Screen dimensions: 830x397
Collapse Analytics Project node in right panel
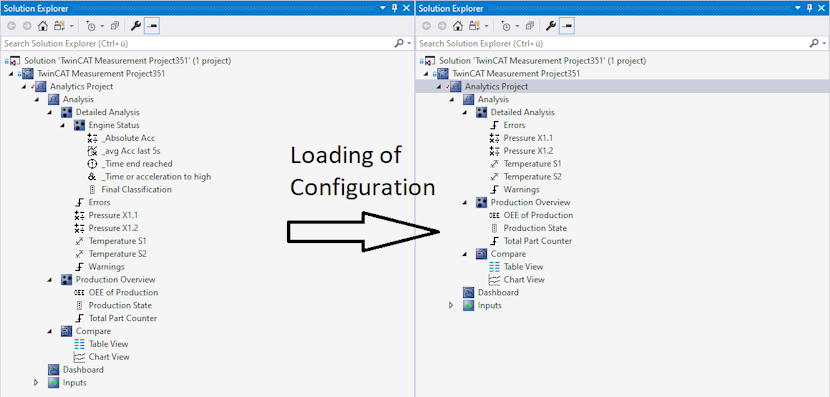pyautogui.click(x=438, y=87)
